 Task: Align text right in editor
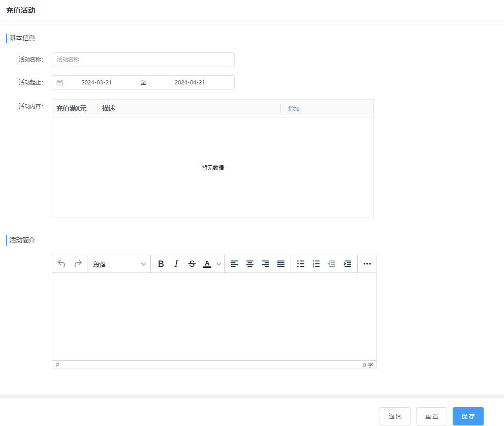click(265, 264)
